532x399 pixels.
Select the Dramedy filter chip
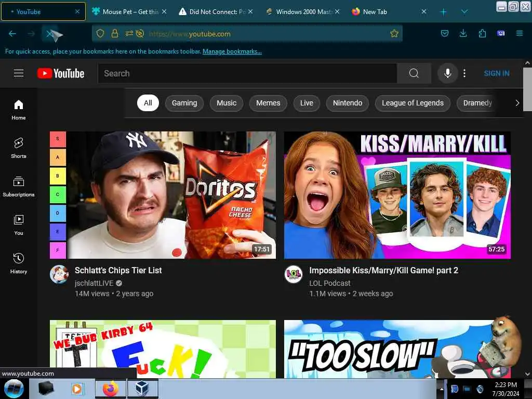(x=477, y=103)
